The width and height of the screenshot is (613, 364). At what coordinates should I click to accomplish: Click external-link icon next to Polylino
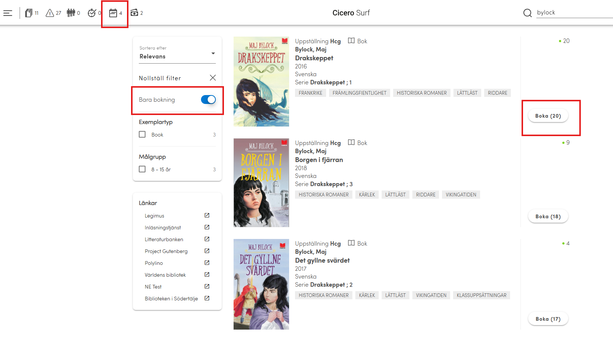point(207,263)
